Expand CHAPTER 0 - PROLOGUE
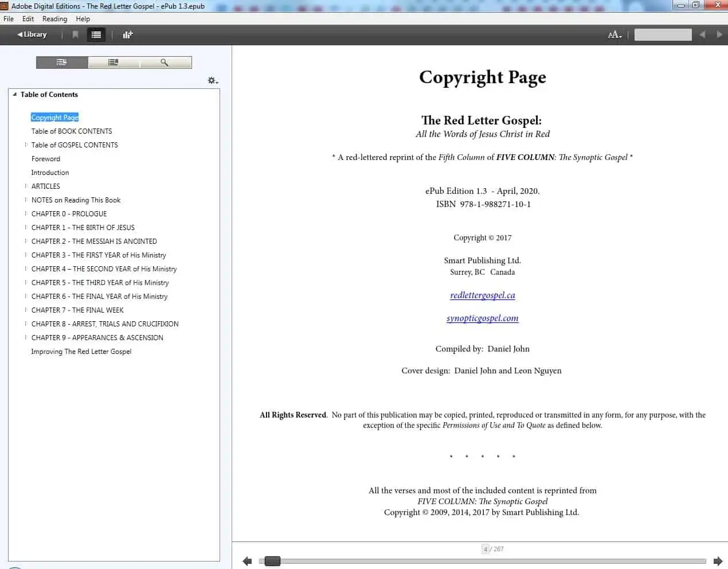The image size is (728, 569). click(26, 214)
